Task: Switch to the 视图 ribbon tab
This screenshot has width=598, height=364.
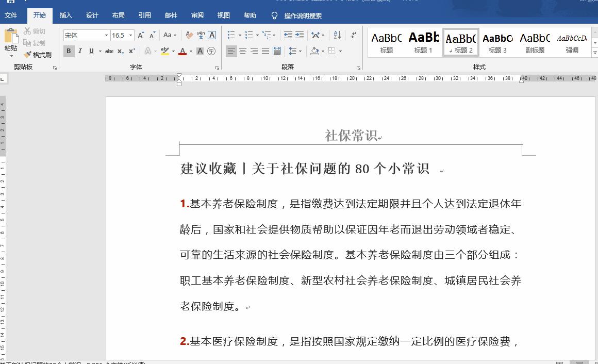Action: [x=223, y=15]
